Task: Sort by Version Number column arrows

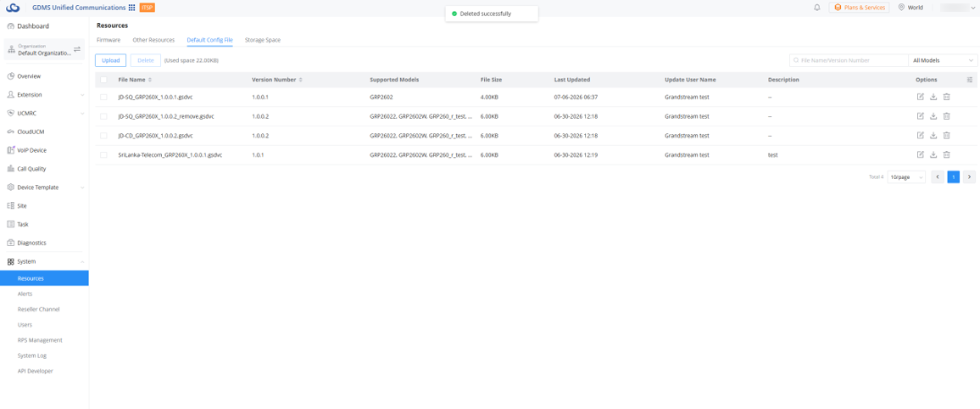Action: click(301, 80)
